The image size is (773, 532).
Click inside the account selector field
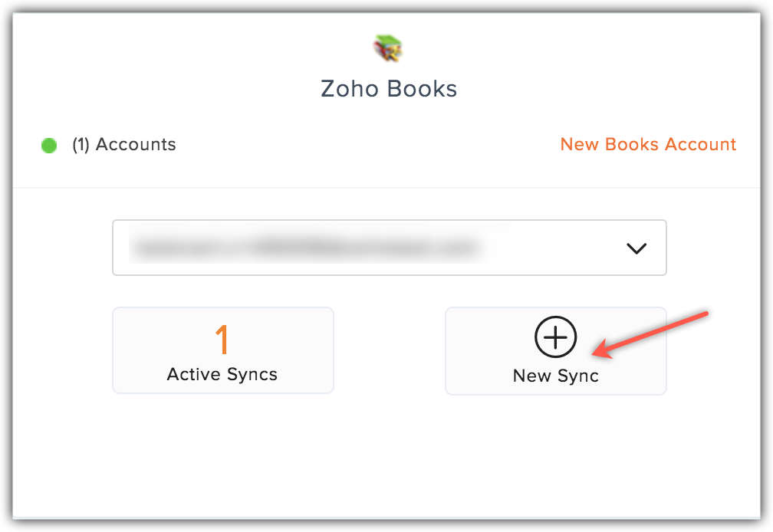[345, 248]
